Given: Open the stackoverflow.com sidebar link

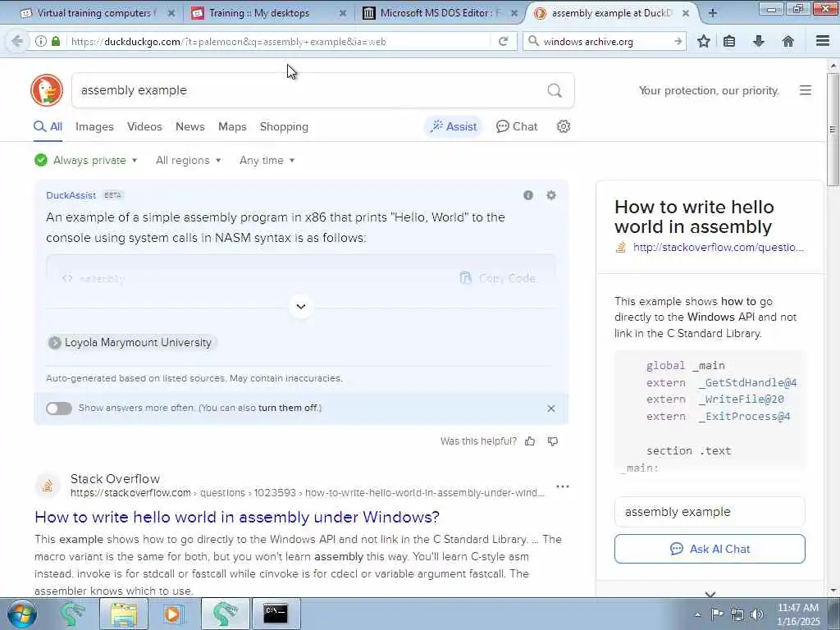Looking at the screenshot, I should (x=719, y=247).
